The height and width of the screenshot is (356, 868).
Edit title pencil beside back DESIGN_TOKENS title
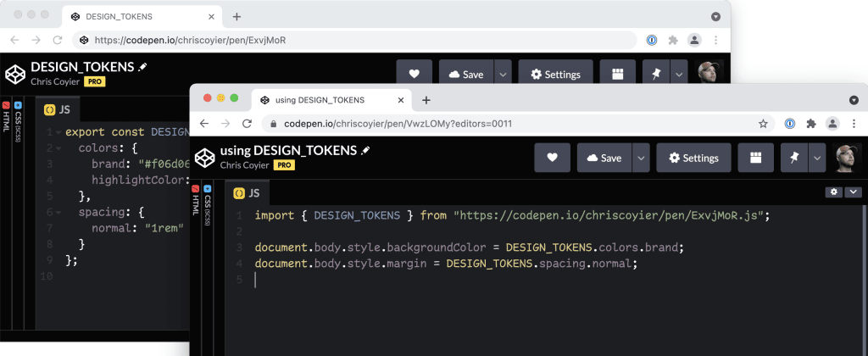point(142,66)
